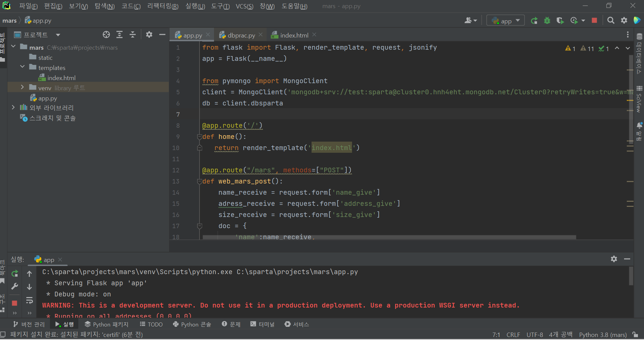Run app with coverage shield icon
The height and width of the screenshot is (340, 644).
(x=560, y=21)
